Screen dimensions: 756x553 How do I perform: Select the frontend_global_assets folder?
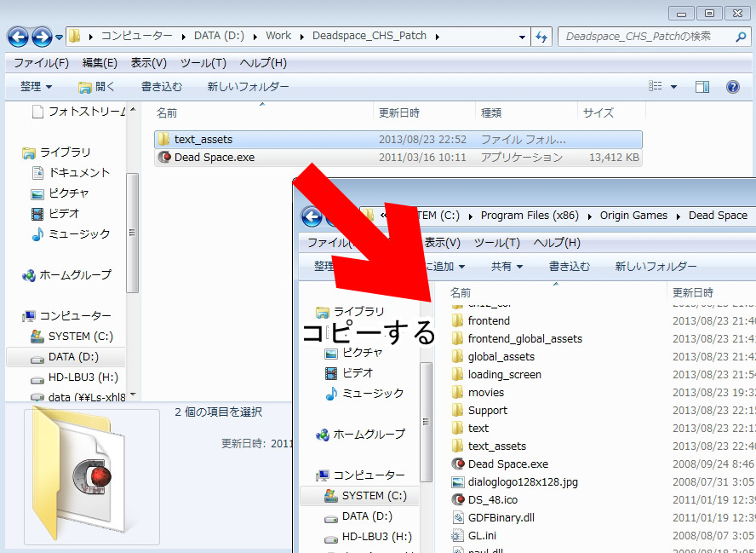pos(518,339)
